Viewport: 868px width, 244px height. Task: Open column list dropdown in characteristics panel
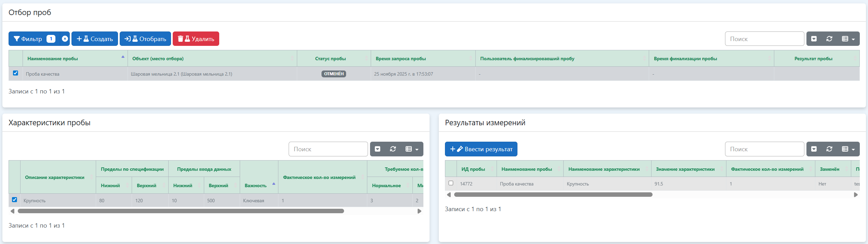(x=412, y=149)
